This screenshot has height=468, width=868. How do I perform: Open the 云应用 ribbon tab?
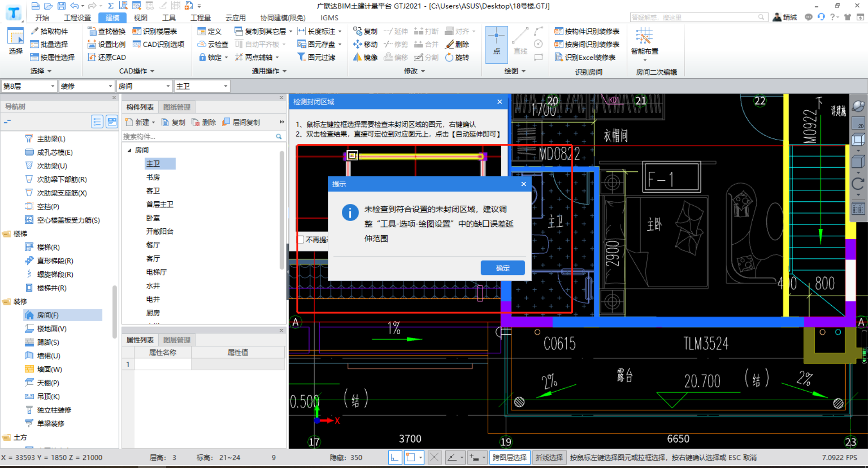[x=236, y=18]
